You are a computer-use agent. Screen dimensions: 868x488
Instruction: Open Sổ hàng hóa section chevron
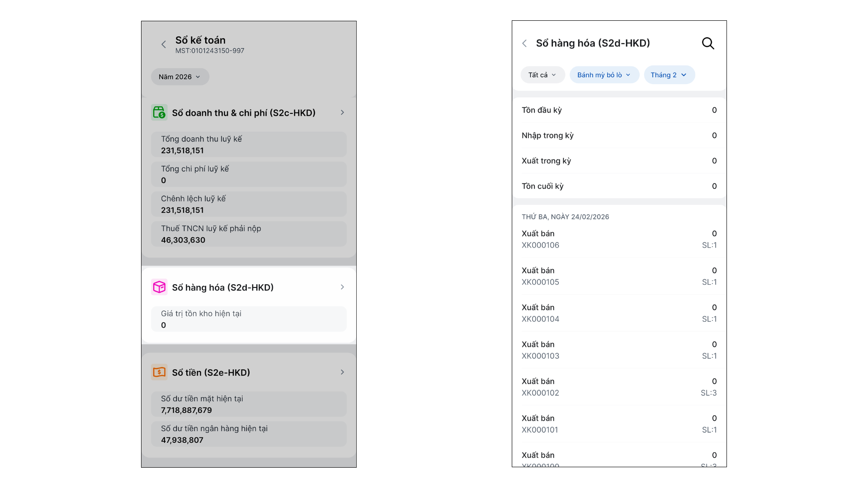pos(342,287)
